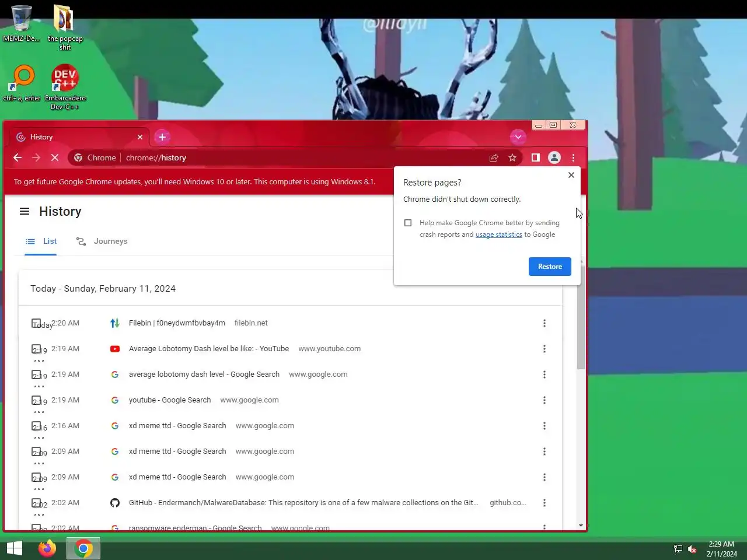Screen dimensions: 747x560
Task: Open the Windows Start button
Action: click(x=15, y=548)
